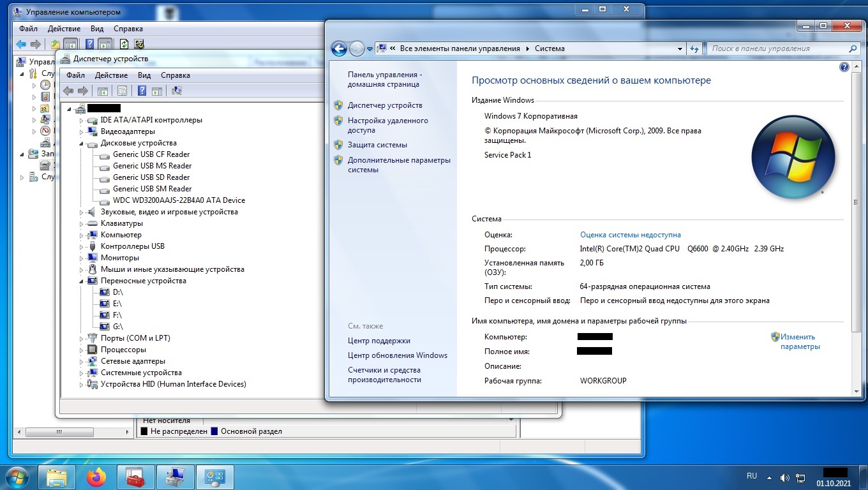Click the magnifier icon in Control Panel search
The height and width of the screenshot is (490, 868).
pos(853,48)
